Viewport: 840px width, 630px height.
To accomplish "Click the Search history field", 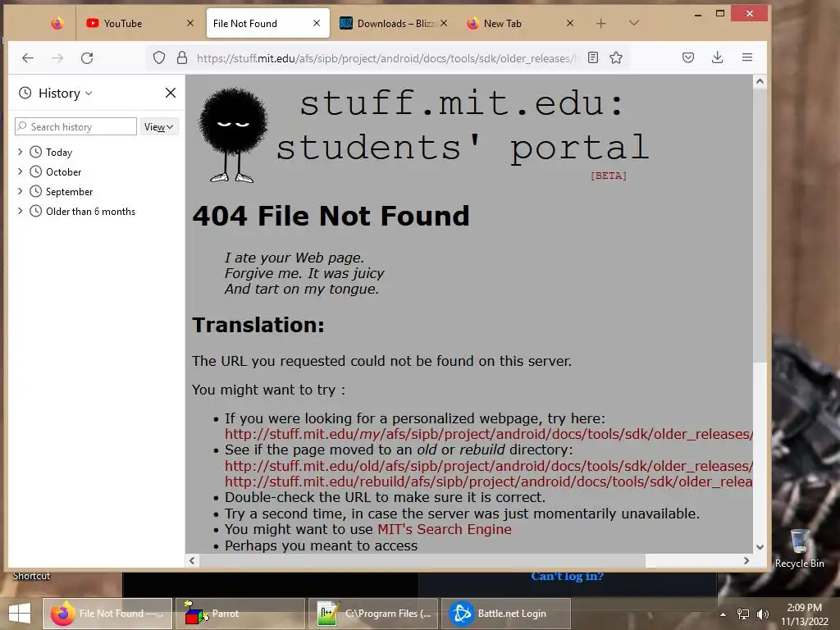I will point(76,126).
